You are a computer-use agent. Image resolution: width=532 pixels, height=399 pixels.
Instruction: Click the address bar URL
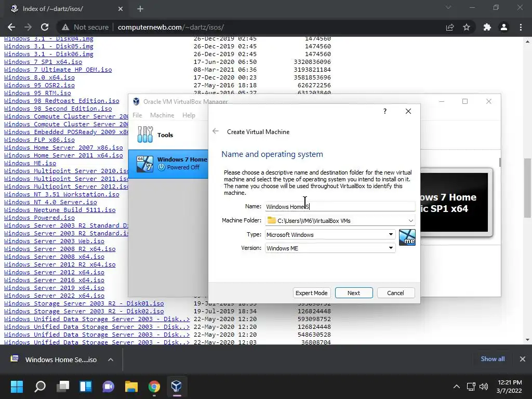pyautogui.click(x=170, y=27)
